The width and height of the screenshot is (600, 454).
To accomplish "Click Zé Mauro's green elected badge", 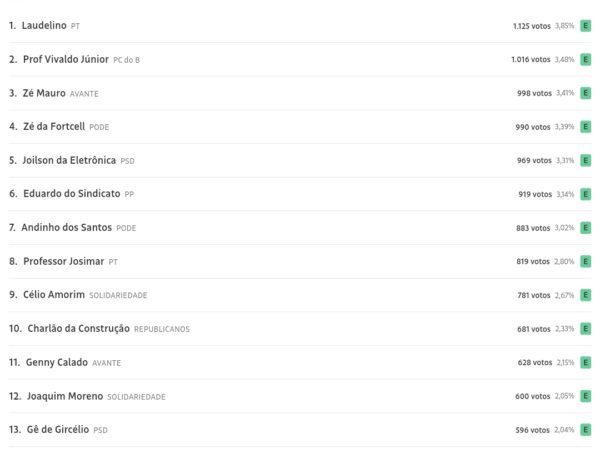I will (x=585, y=93).
